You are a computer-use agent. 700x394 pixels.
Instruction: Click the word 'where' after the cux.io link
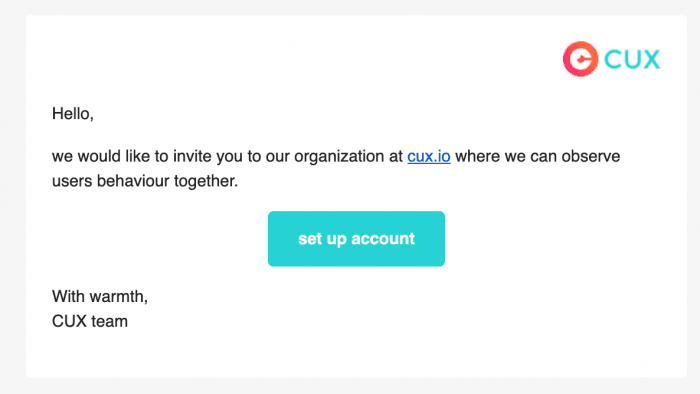click(x=477, y=157)
